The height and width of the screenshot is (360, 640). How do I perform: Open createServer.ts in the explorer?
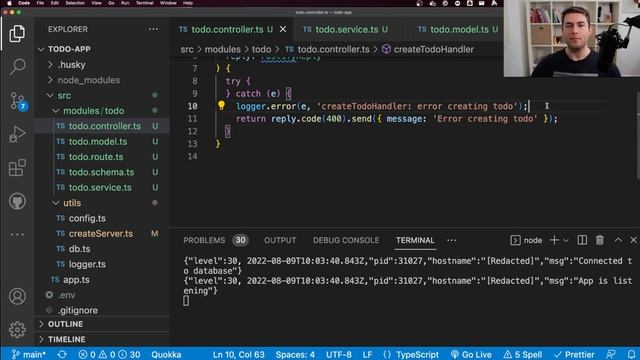pyautogui.click(x=102, y=234)
